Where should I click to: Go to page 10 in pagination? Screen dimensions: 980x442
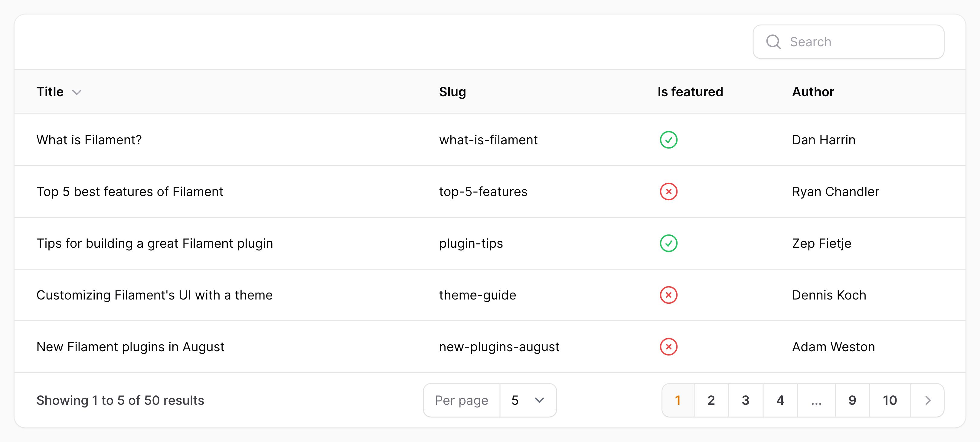(x=890, y=400)
